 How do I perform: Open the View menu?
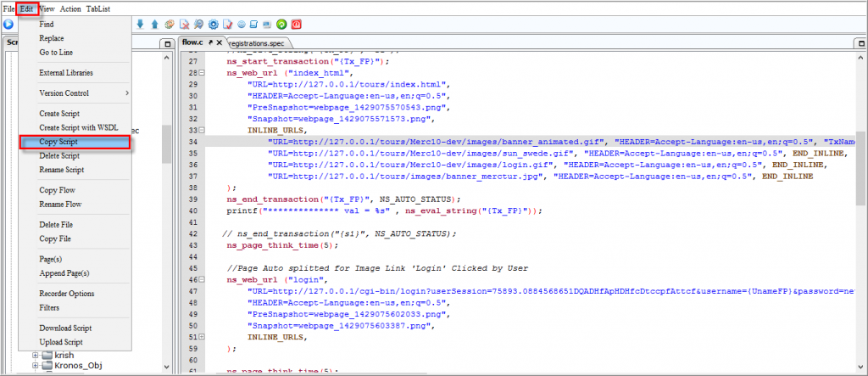(47, 8)
